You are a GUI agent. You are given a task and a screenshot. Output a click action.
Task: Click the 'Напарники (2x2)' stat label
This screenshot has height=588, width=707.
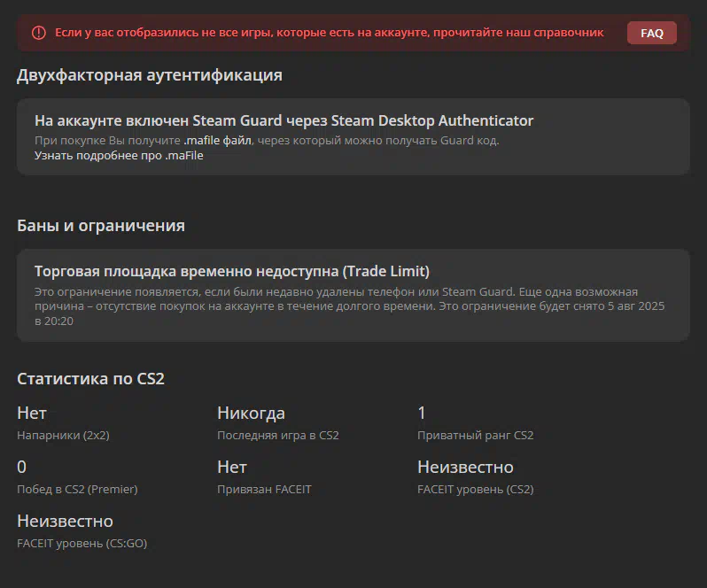(63, 436)
